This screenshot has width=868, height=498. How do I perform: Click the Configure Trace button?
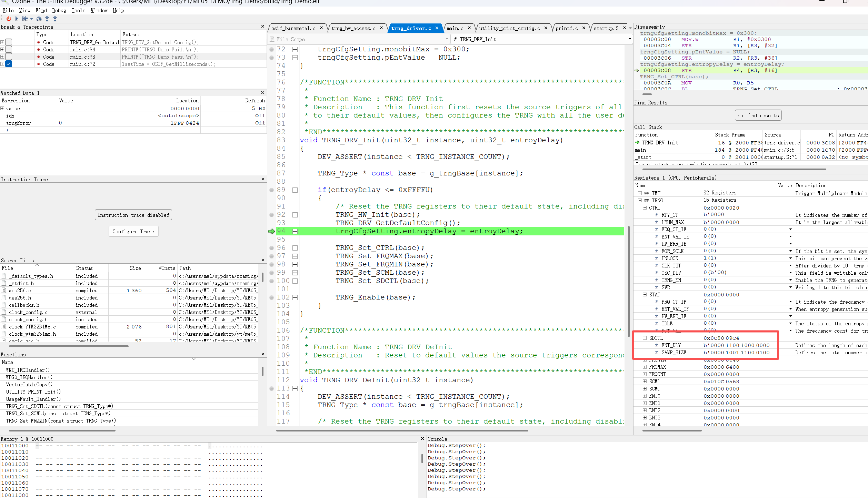point(133,232)
